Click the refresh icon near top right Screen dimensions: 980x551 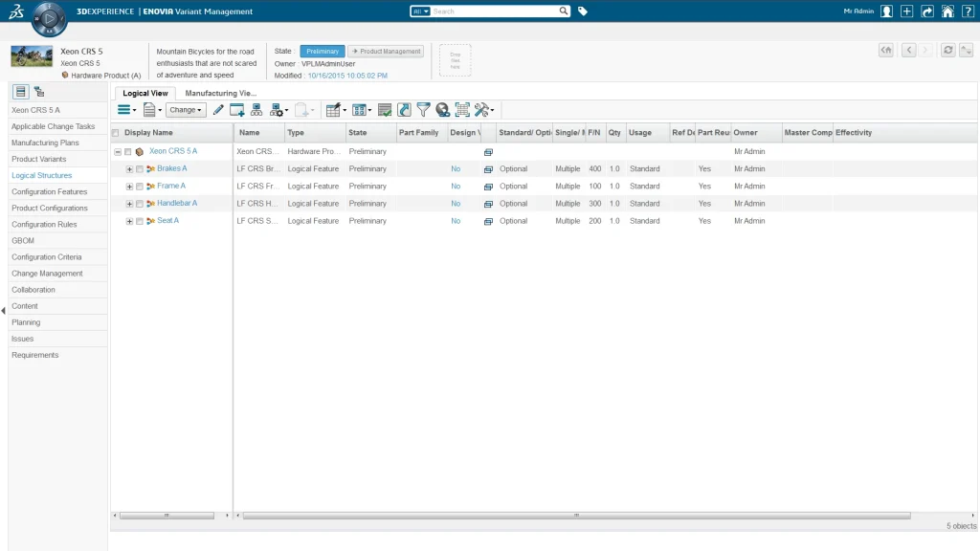click(947, 50)
